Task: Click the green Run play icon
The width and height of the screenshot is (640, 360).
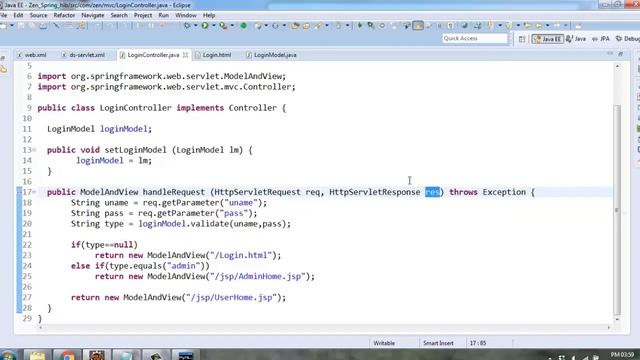Action: [205, 26]
